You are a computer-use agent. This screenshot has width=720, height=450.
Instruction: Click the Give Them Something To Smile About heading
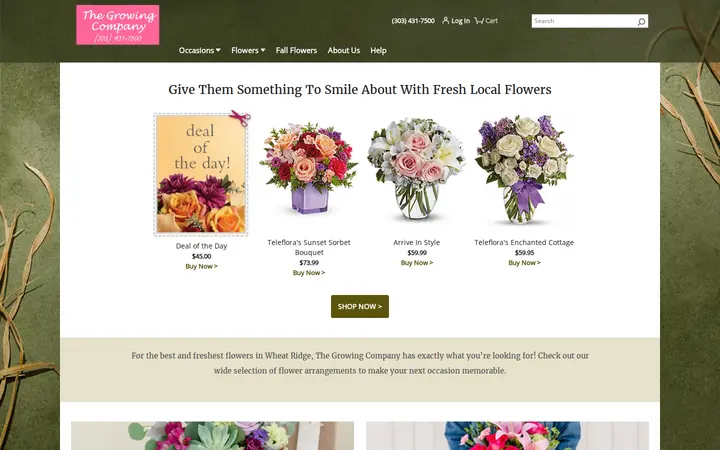[x=360, y=90]
